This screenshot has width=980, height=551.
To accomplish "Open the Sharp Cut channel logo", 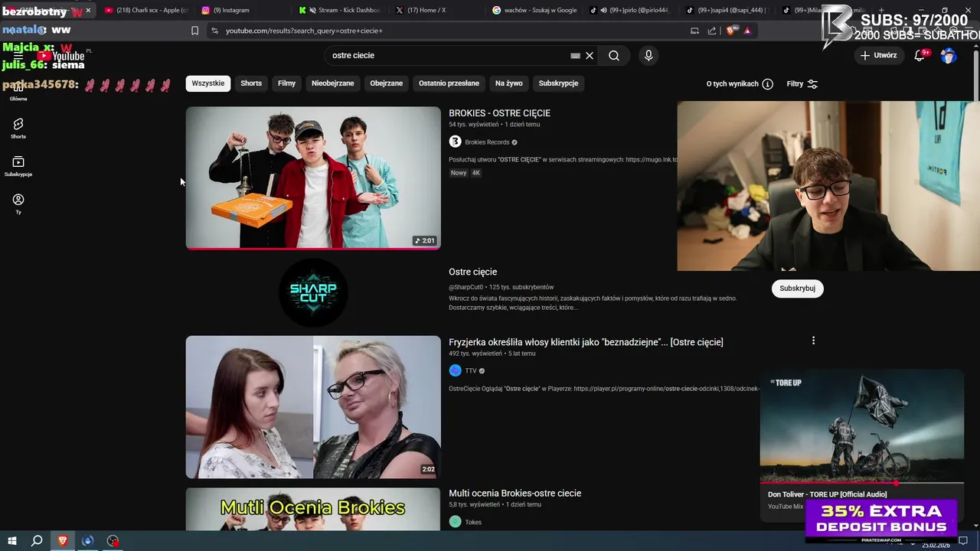I will (x=313, y=292).
